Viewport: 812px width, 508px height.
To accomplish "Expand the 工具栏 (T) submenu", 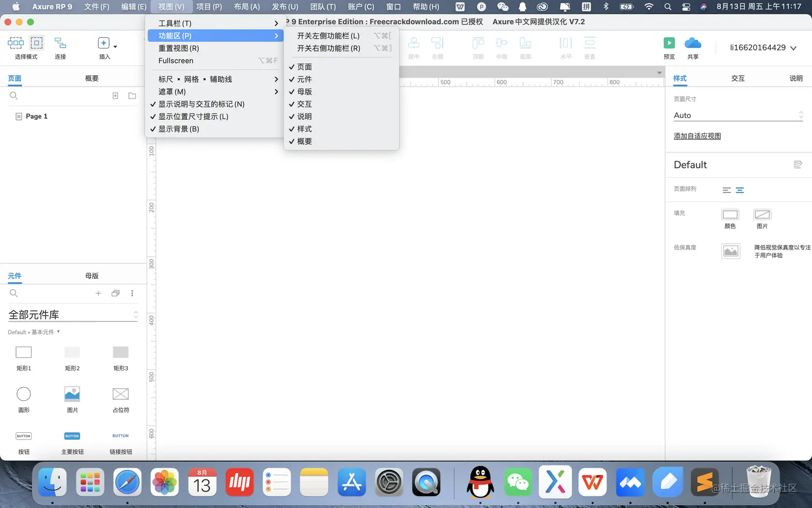I will (x=215, y=23).
